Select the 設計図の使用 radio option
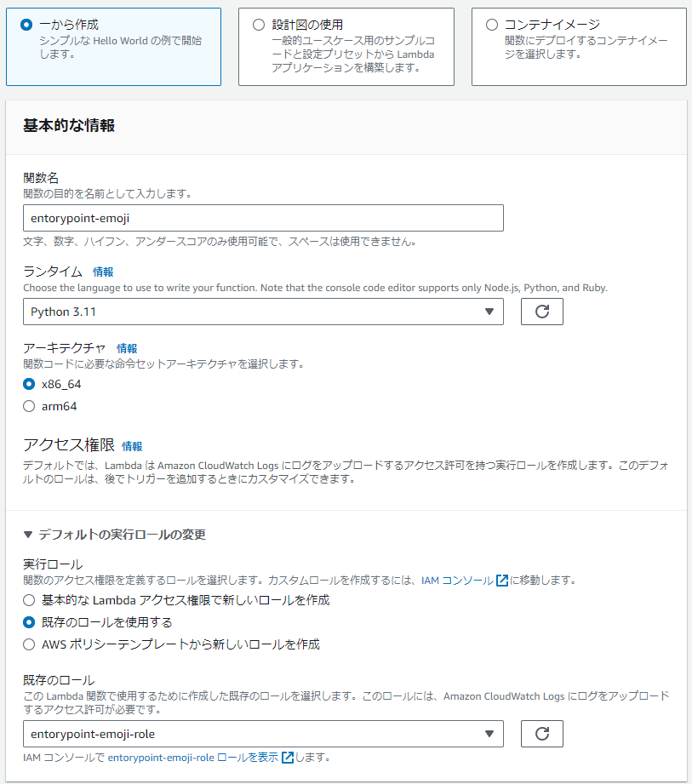This screenshot has width=692, height=784. click(259, 25)
